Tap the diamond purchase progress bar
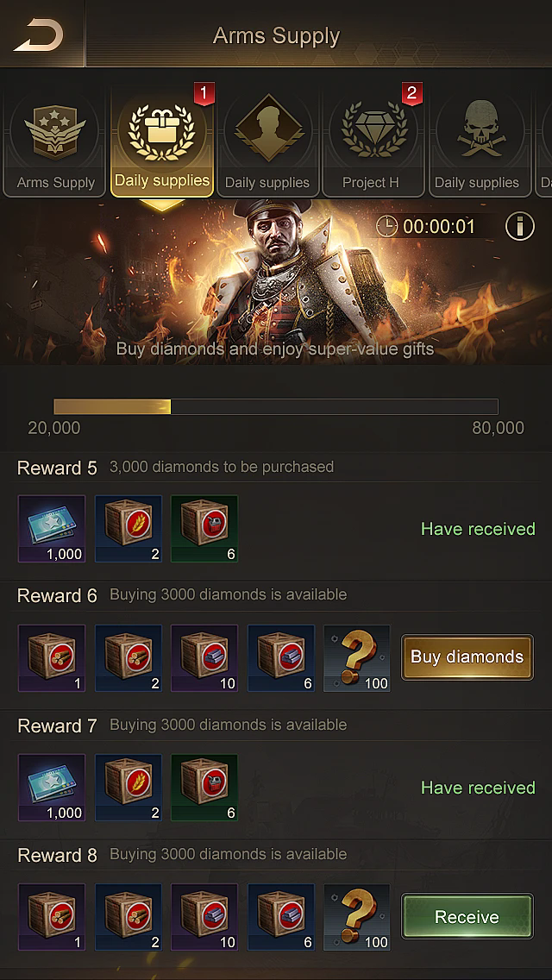This screenshot has width=552, height=980. [x=276, y=406]
